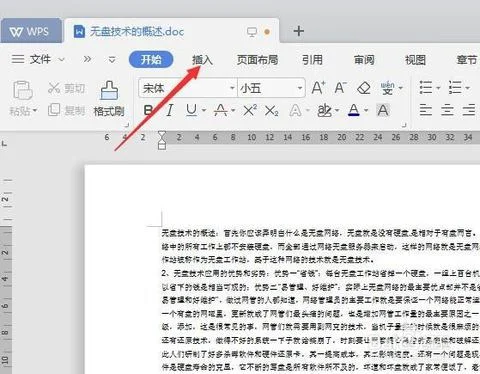The height and width of the screenshot is (374, 480).
Task: Expand the 粘贴 dropdown arrow
Action: 35,110
